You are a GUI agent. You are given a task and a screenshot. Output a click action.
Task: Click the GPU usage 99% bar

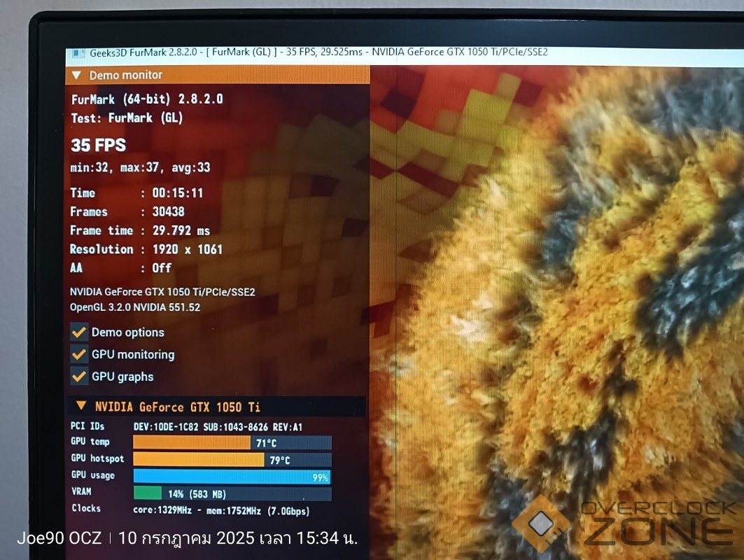point(232,477)
